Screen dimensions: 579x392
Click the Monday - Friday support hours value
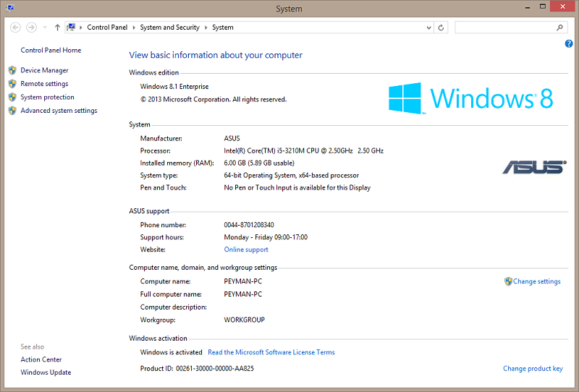[x=266, y=237]
